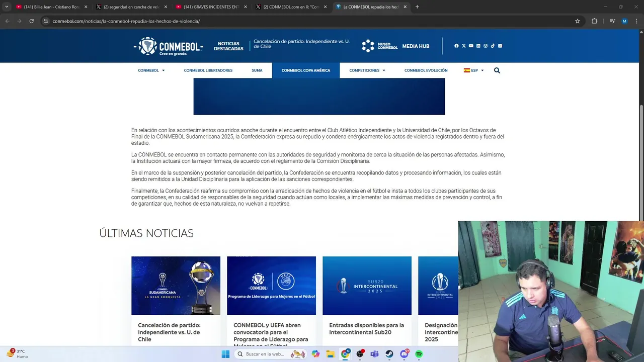
Task: Expand COMPETICIONES navigation dropdown
Action: 367,70
